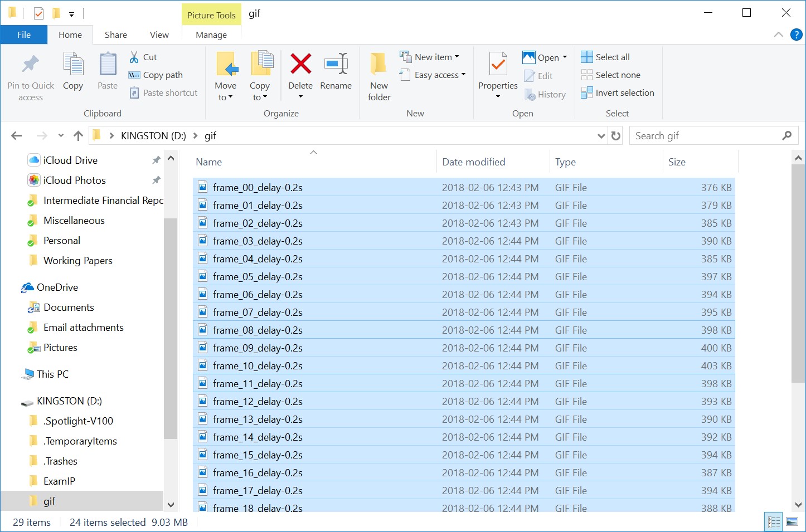Pin the folder to Quick access

[x=31, y=77]
